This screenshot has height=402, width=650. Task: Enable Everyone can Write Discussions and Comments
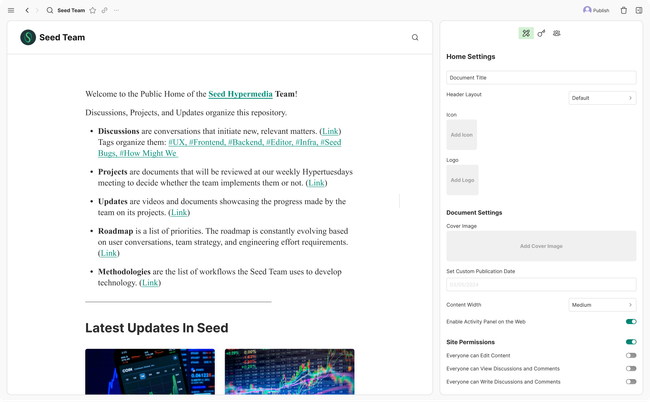pyautogui.click(x=631, y=381)
